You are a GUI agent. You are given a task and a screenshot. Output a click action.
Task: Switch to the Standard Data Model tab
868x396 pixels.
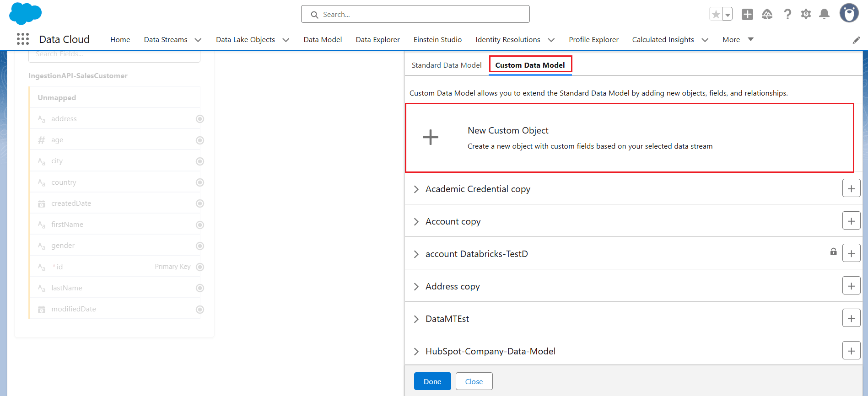pos(446,65)
